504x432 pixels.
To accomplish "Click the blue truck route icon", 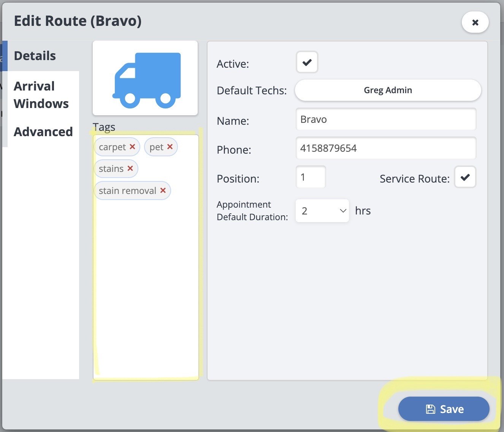I will pyautogui.click(x=146, y=80).
